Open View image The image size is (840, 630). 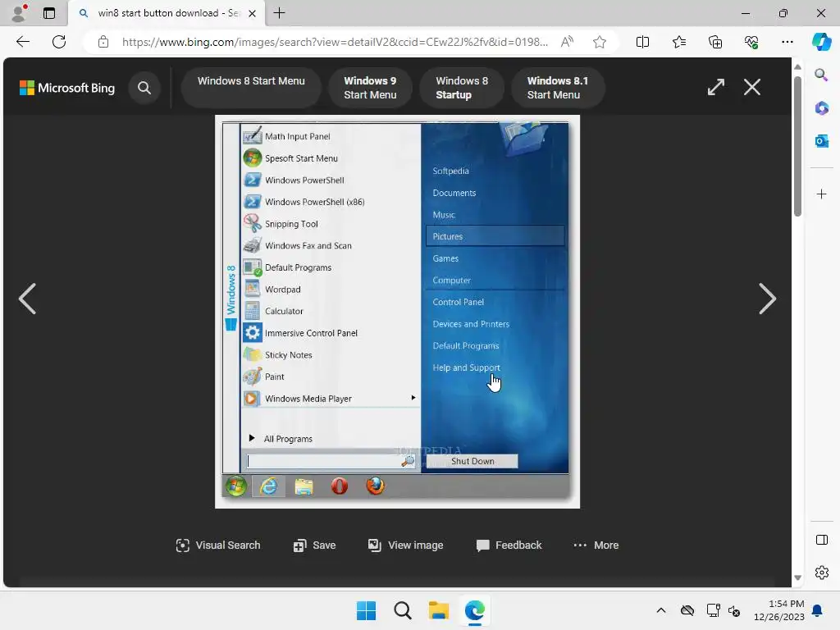pos(405,546)
